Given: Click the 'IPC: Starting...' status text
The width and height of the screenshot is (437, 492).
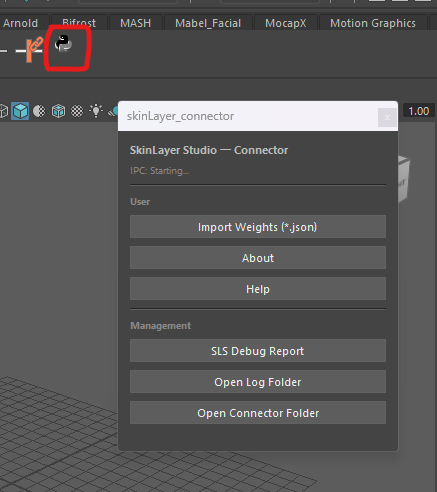Looking at the screenshot, I should click(x=160, y=171).
